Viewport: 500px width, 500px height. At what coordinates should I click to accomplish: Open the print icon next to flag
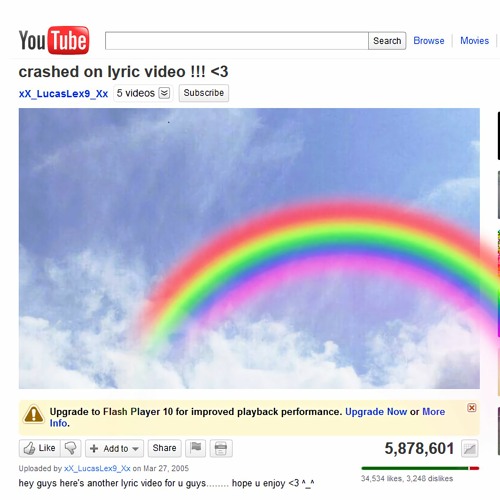[x=221, y=448]
